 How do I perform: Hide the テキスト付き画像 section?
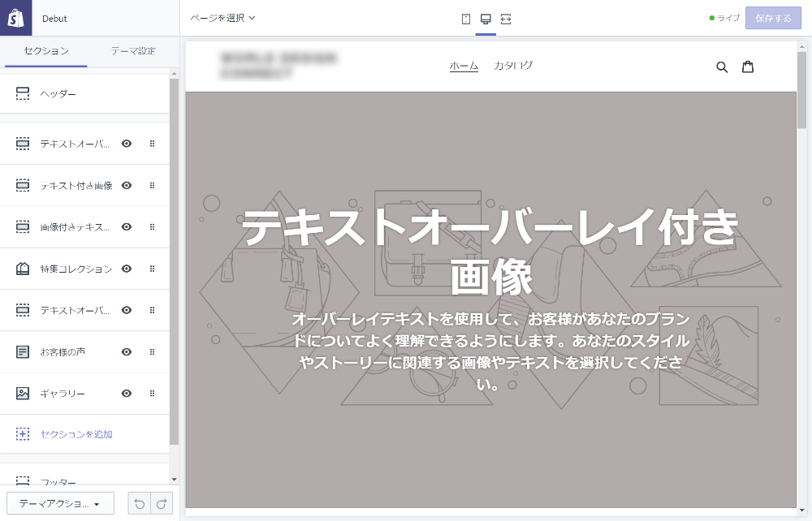coord(127,185)
